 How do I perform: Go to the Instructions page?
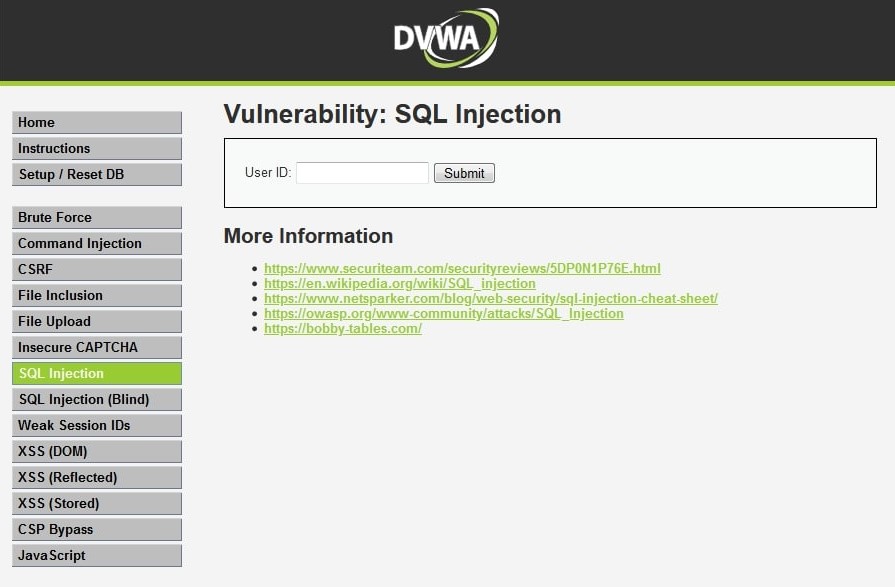[97, 148]
